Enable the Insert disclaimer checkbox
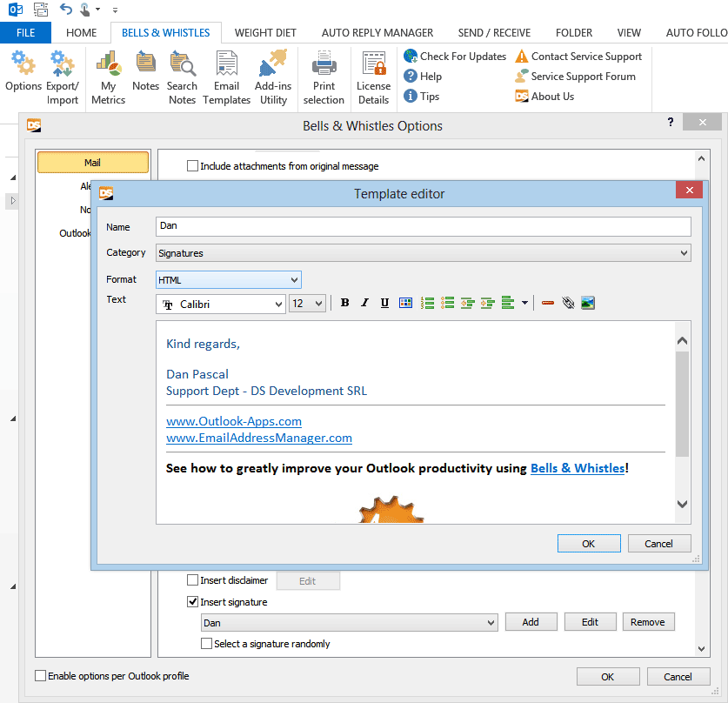Screen dimensions: 728x703 [192, 580]
